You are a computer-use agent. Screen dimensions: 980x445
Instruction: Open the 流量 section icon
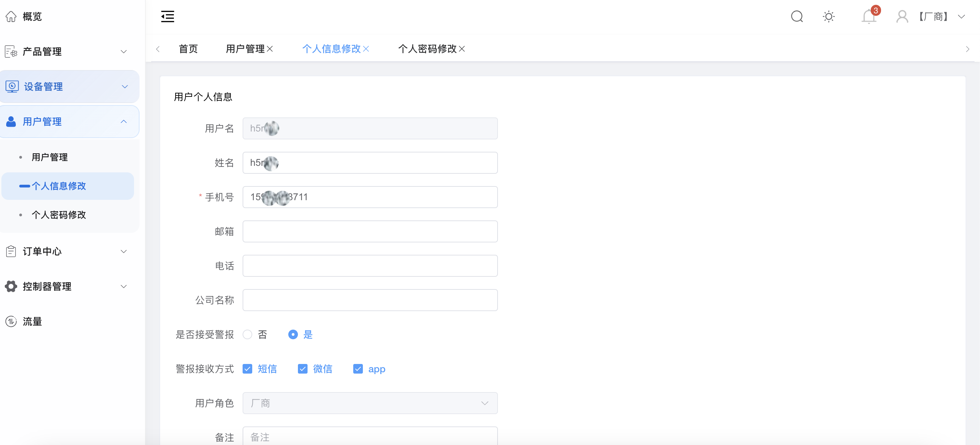tap(11, 321)
